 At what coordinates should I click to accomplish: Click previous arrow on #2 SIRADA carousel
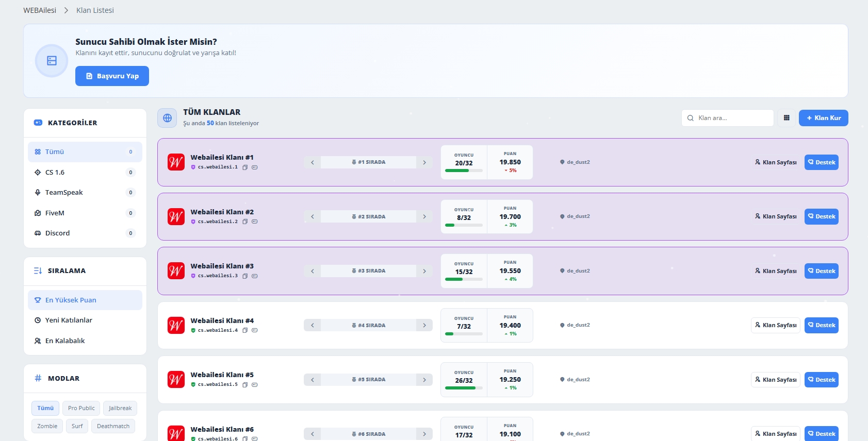point(312,216)
